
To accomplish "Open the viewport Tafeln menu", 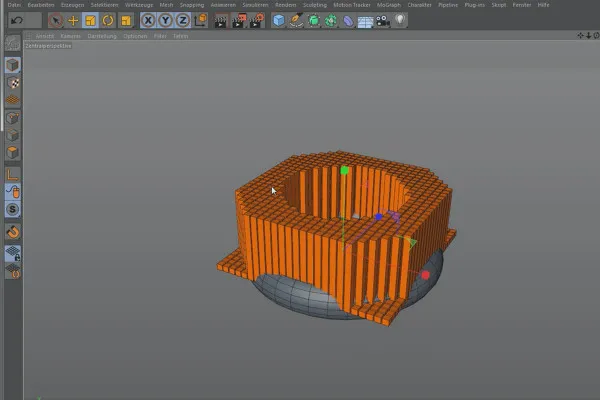I will click(180, 36).
